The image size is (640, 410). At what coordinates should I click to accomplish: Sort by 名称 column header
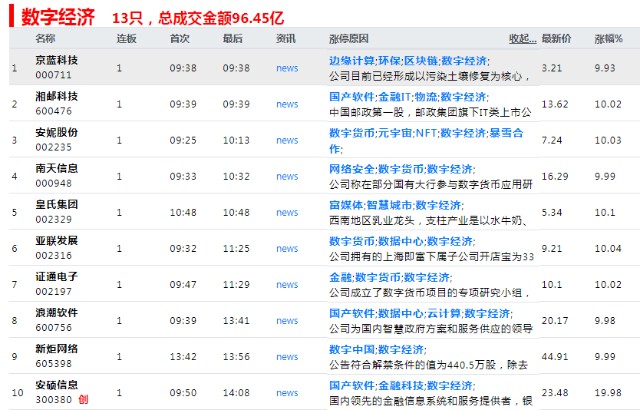coord(45,39)
